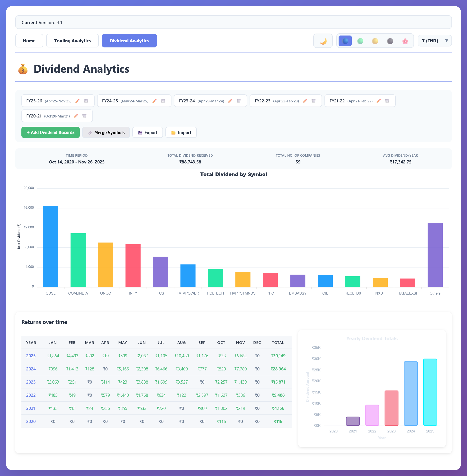Click the 2024 year link in table
Screen dimensions: 467x476
pos(31,369)
